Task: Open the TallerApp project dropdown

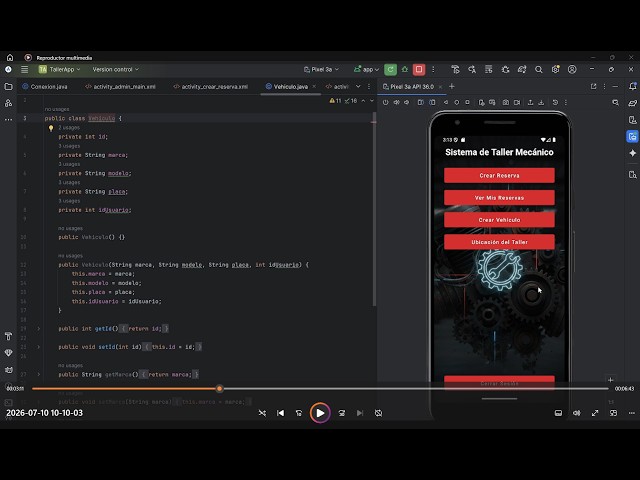Action: point(60,69)
